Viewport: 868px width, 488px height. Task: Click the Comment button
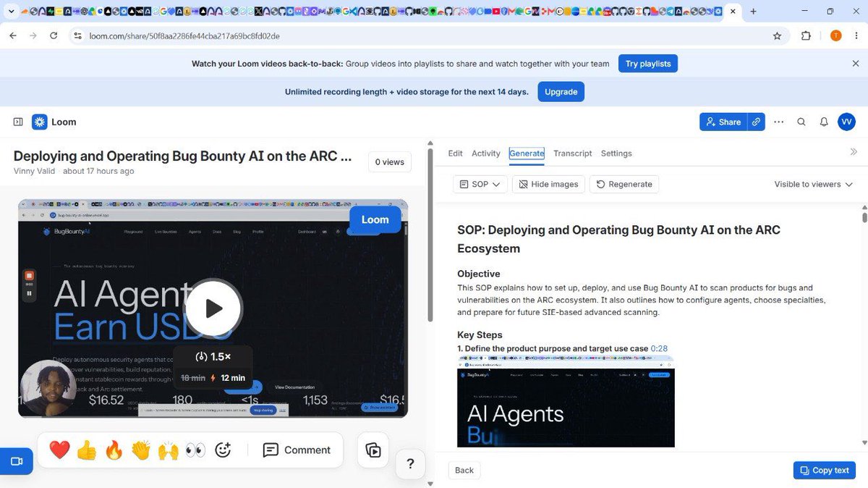[x=297, y=450]
